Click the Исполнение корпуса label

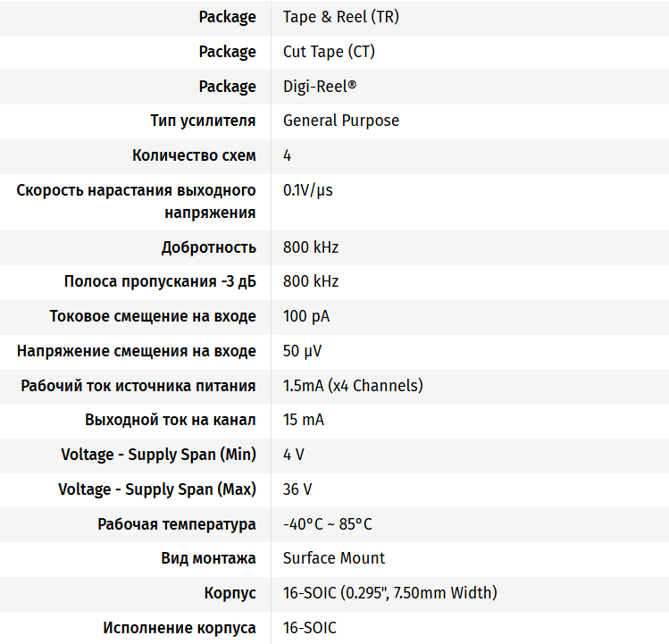(x=180, y=628)
